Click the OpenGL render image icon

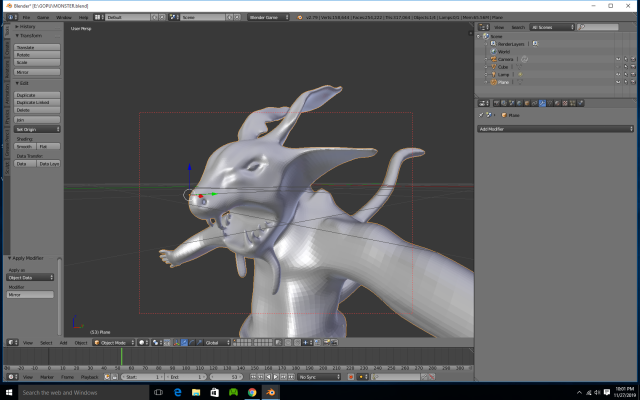click(327, 342)
